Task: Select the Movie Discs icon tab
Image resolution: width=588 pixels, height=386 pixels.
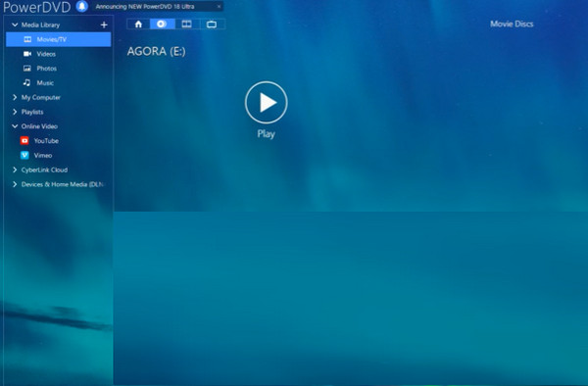Action: [162, 24]
